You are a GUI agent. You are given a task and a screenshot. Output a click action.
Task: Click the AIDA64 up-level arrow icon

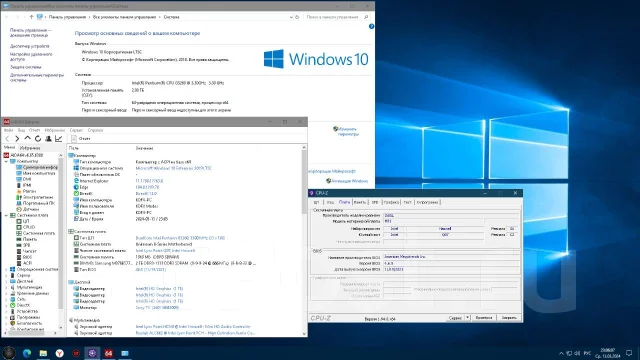click(x=28, y=139)
